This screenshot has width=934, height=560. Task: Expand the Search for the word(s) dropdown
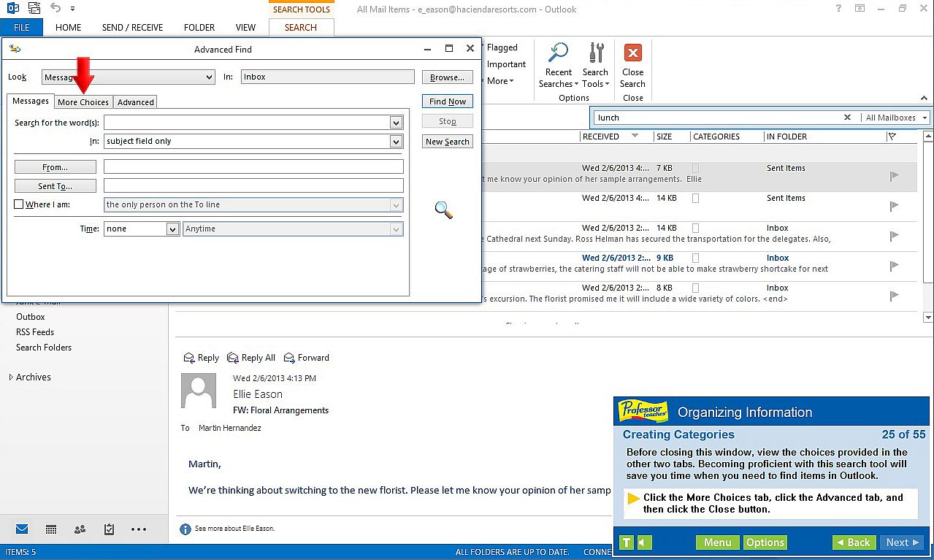point(397,123)
